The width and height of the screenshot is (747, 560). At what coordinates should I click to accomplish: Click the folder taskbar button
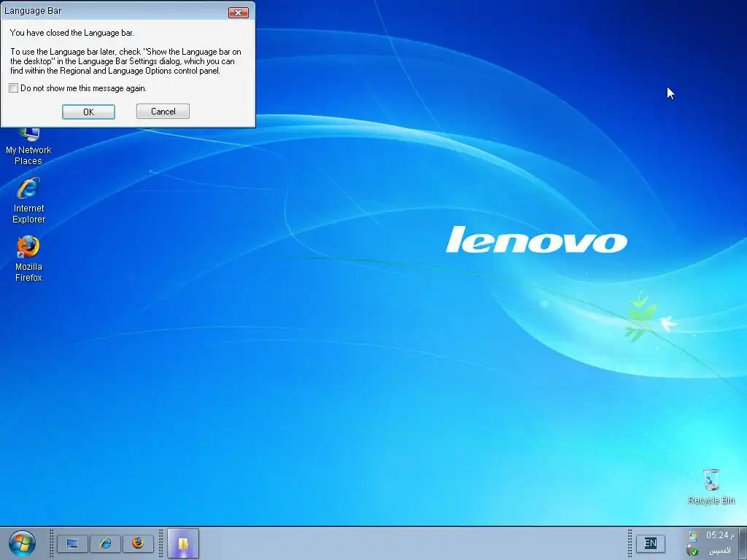pos(183,543)
